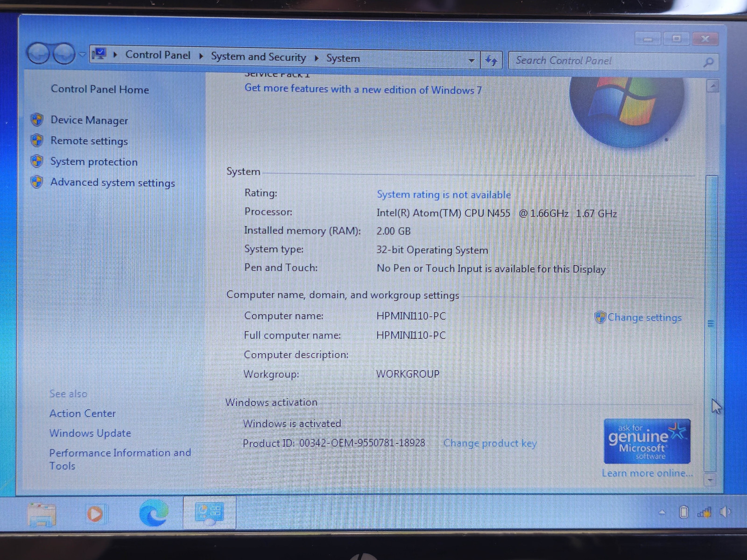747x560 pixels.
Task: Open Action Center link
Action: pos(83,413)
